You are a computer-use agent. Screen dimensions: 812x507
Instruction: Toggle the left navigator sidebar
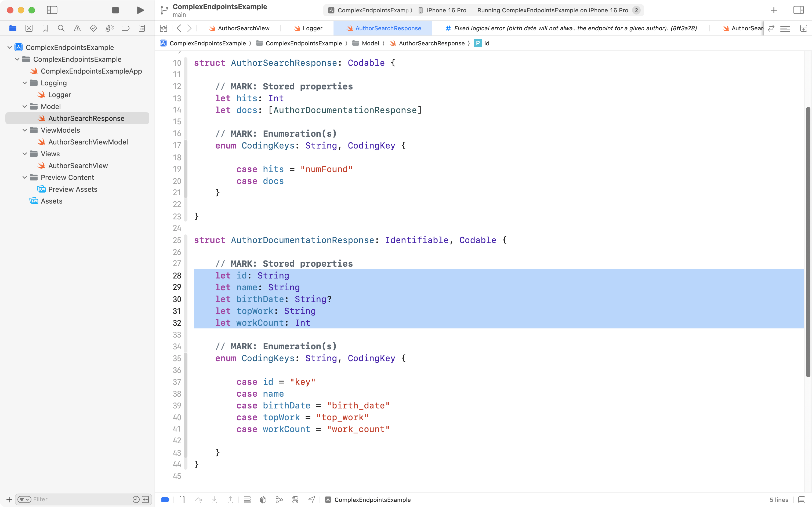(x=52, y=10)
